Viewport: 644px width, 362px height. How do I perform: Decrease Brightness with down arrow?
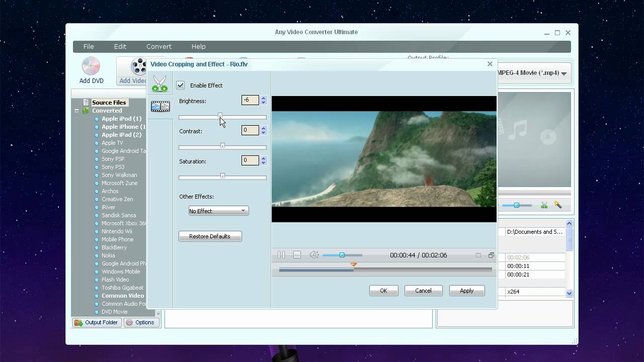tap(263, 103)
